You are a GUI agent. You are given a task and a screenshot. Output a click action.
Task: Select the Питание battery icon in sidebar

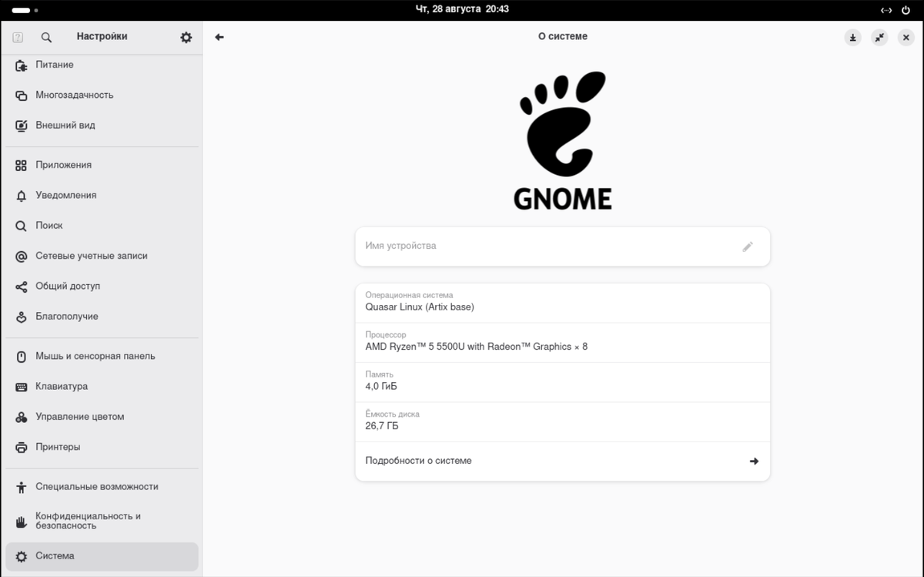coord(21,65)
